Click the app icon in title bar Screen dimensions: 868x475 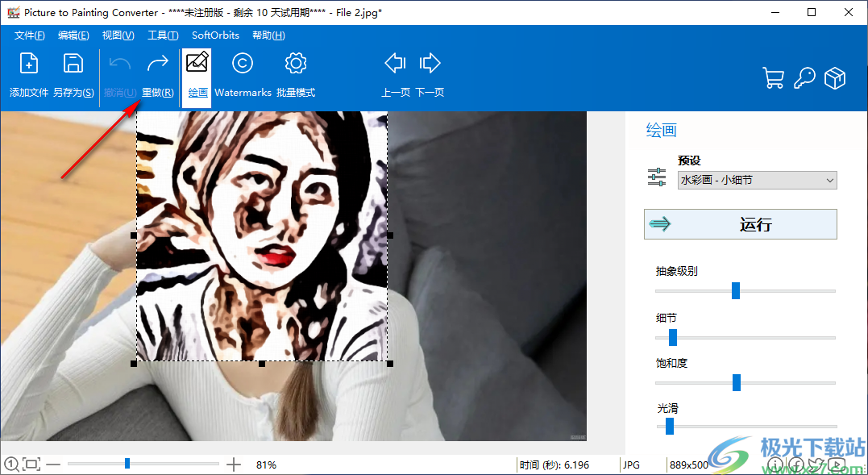[x=13, y=12]
